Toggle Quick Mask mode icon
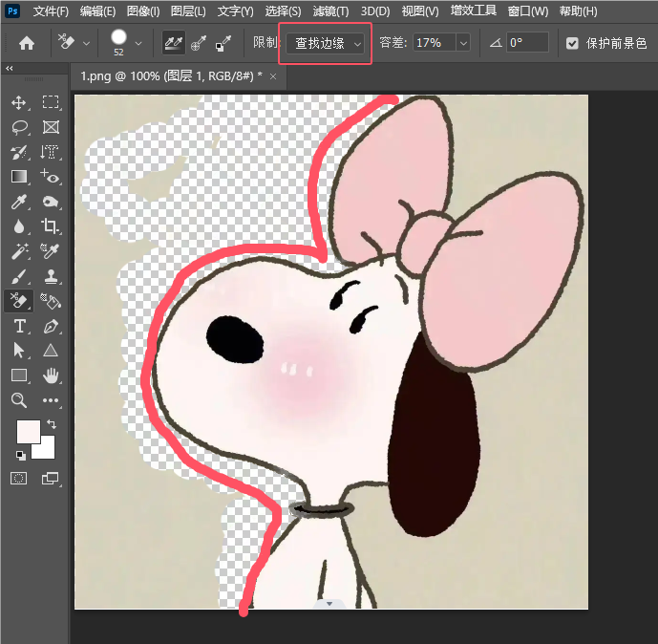 pos(19,478)
